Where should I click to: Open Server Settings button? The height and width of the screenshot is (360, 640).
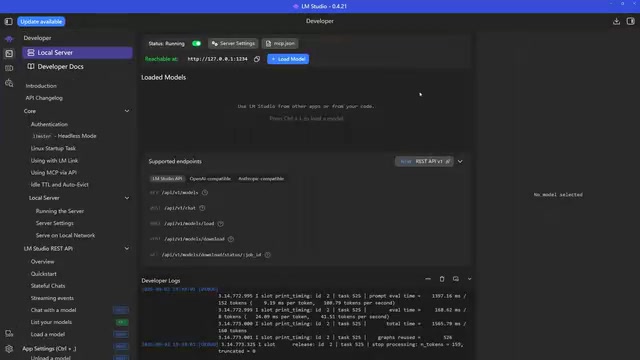(x=233, y=43)
